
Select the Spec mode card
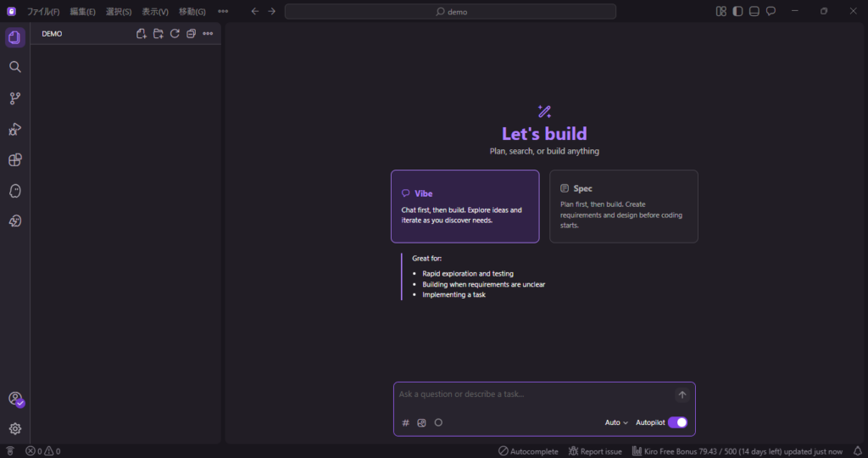623,206
